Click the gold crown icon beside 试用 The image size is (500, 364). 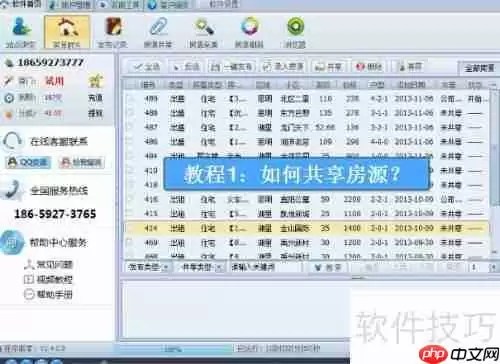pos(96,80)
